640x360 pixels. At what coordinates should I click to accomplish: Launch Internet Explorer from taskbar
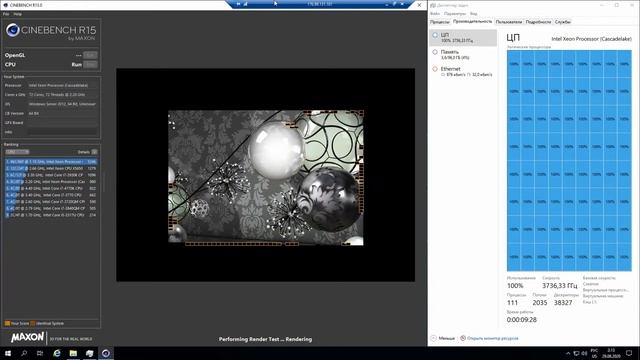[x=57, y=353]
